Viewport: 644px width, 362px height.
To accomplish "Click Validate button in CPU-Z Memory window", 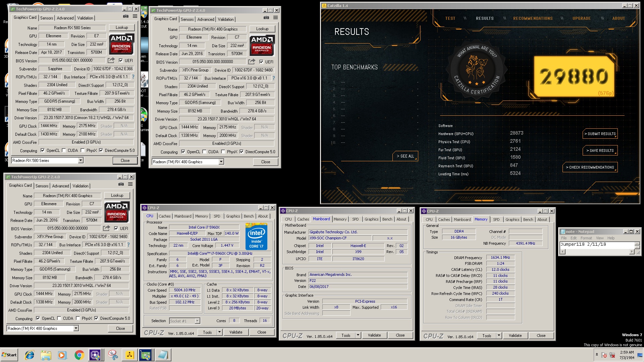I will point(515,336).
